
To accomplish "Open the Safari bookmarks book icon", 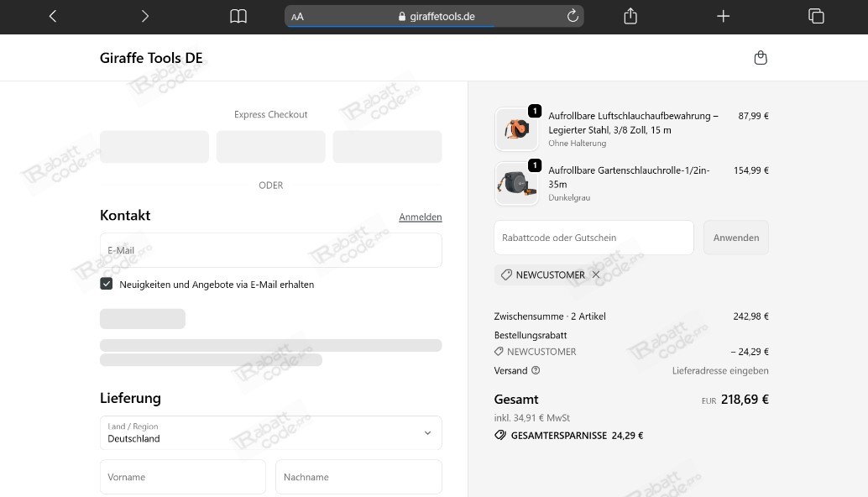I will tap(238, 17).
